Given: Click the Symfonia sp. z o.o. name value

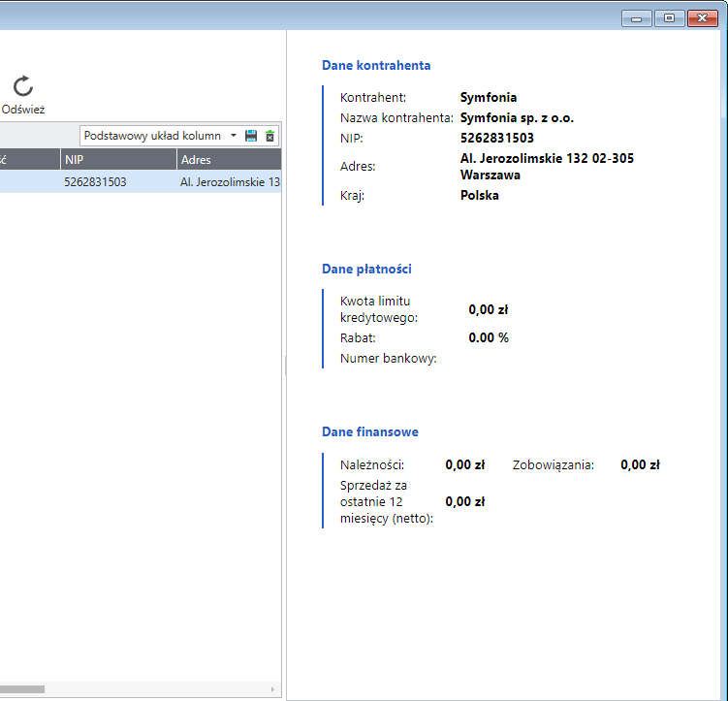Looking at the screenshot, I should [x=517, y=117].
